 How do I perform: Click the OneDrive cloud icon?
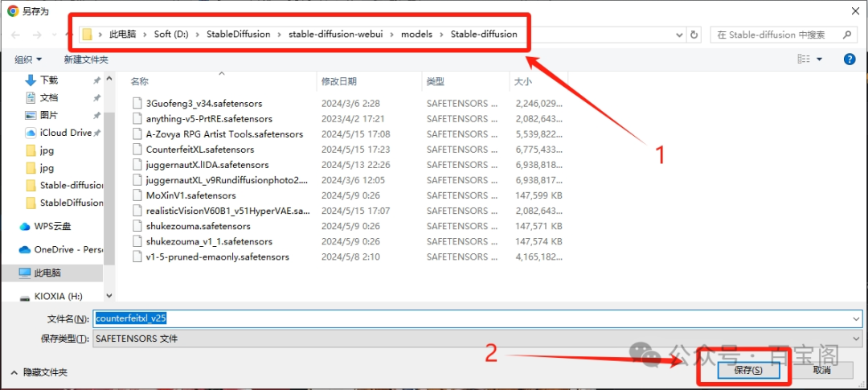[x=24, y=249]
